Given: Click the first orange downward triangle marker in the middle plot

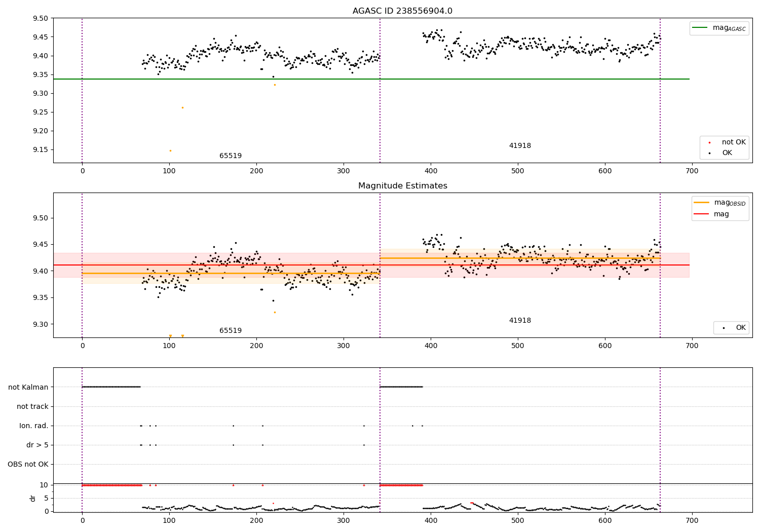Looking at the screenshot, I should tap(170, 335).
